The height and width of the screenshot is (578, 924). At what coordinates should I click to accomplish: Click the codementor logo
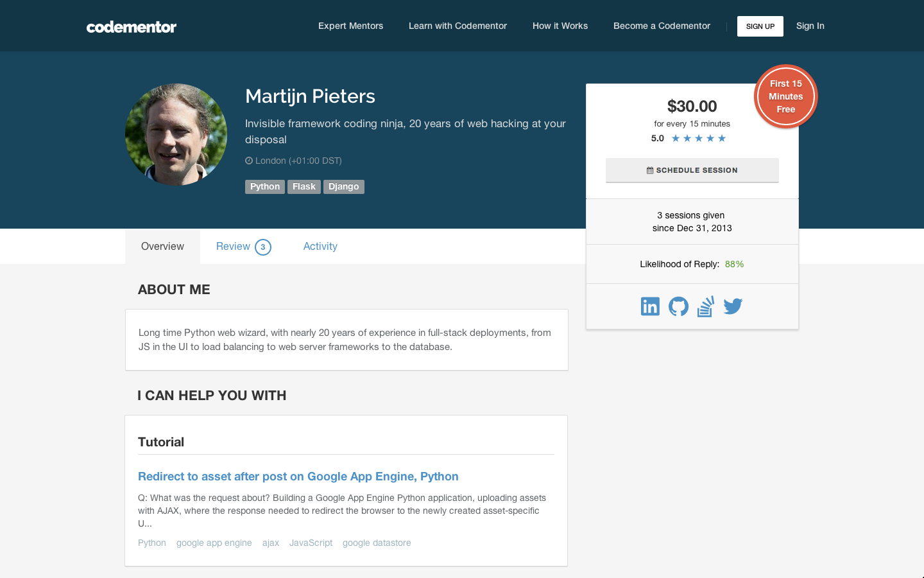coord(132,26)
